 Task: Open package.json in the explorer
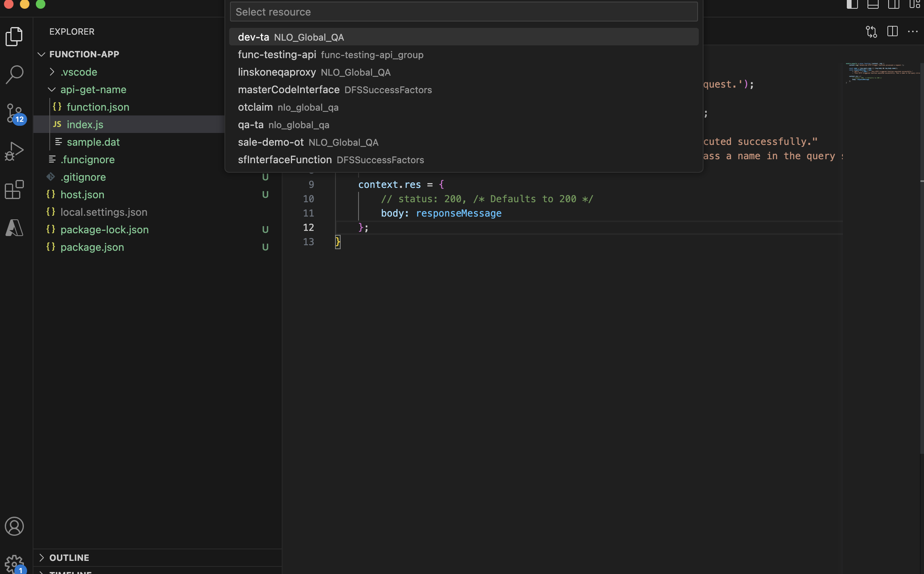92,247
